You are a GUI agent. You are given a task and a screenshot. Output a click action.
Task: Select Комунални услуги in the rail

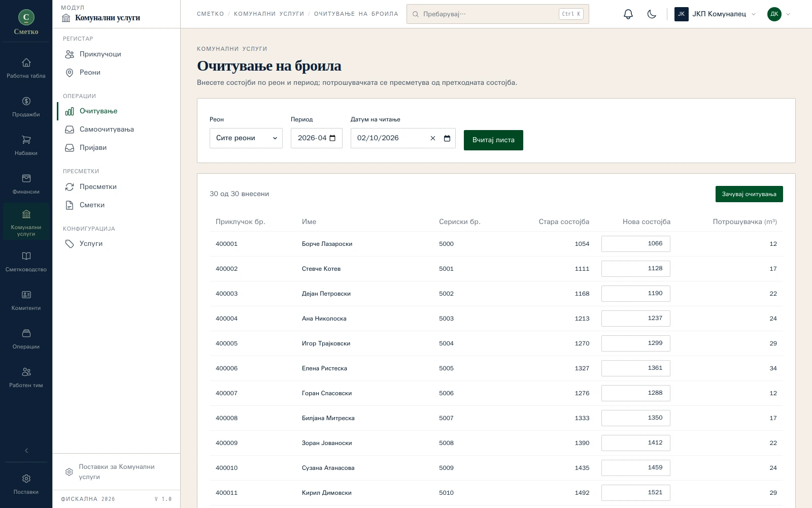pos(26,221)
